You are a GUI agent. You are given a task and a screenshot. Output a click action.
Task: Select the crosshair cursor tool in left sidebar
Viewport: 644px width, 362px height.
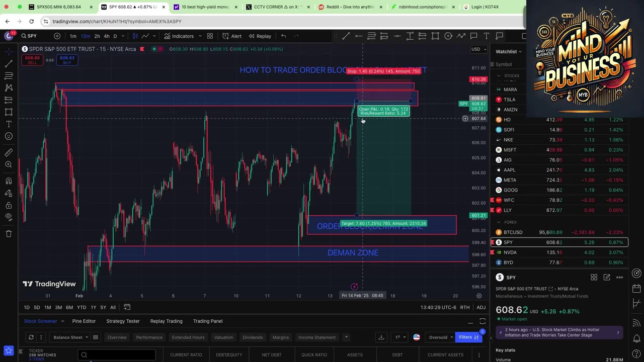(x=9, y=52)
